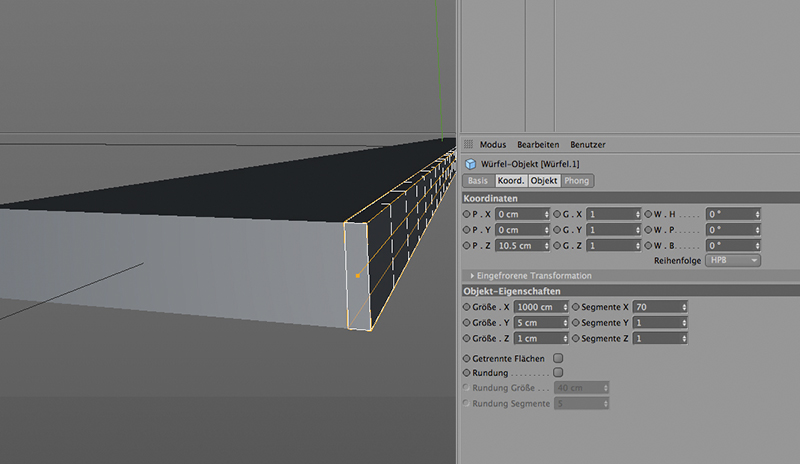Select the orange point on the cube edge
This screenshot has height=464, width=800.
[357, 275]
